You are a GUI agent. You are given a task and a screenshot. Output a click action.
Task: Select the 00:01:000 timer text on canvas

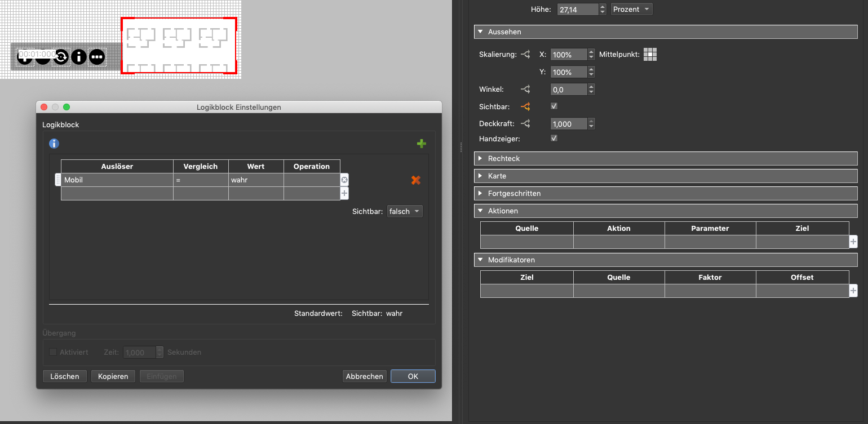[37, 55]
